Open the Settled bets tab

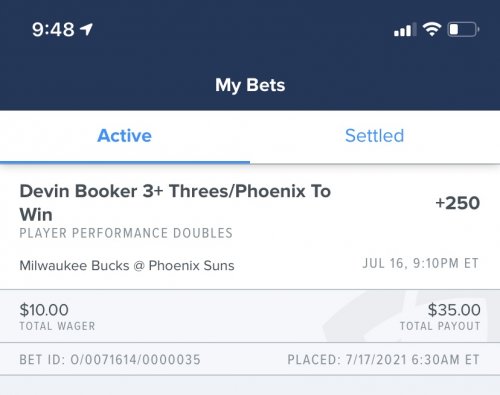point(374,136)
